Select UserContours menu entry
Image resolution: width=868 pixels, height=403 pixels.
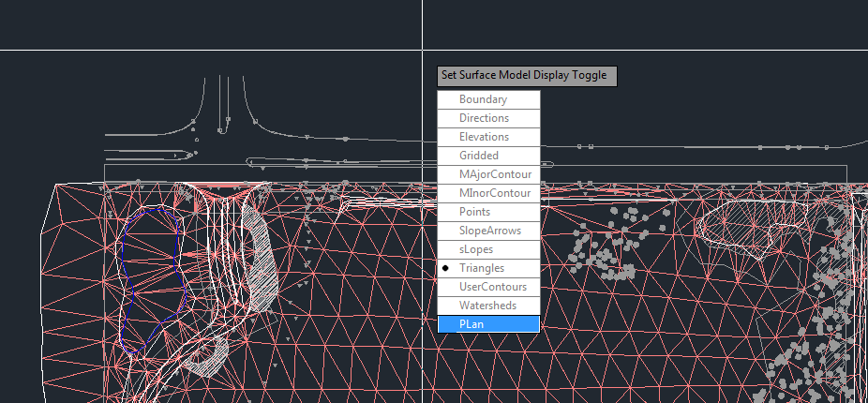coord(488,288)
